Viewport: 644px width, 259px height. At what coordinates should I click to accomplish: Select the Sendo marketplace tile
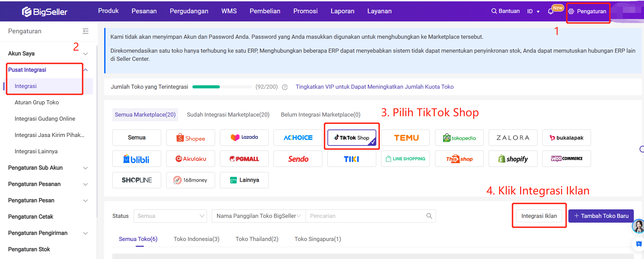[x=298, y=159]
